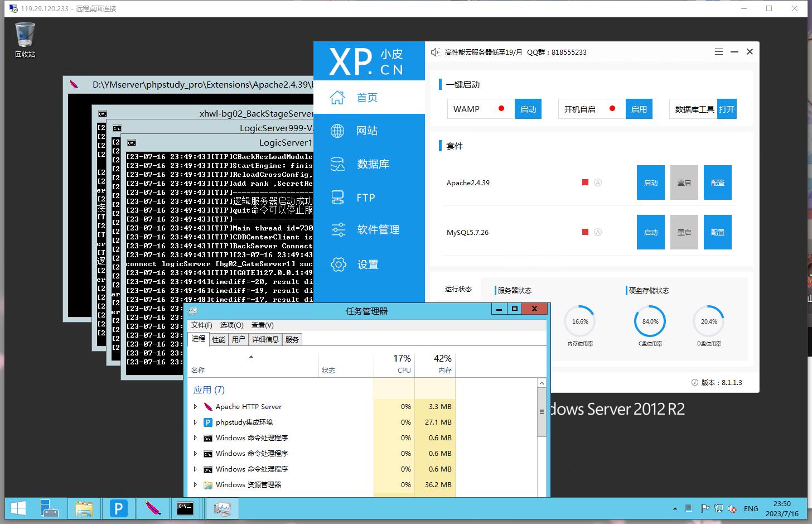Click the version info icon next to 版本
Viewport: 812px width, 524px height.
[x=694, y=383]
